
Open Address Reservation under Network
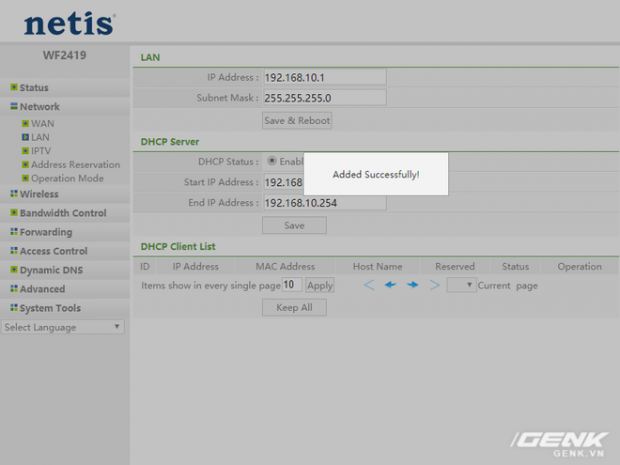point(75,165)
